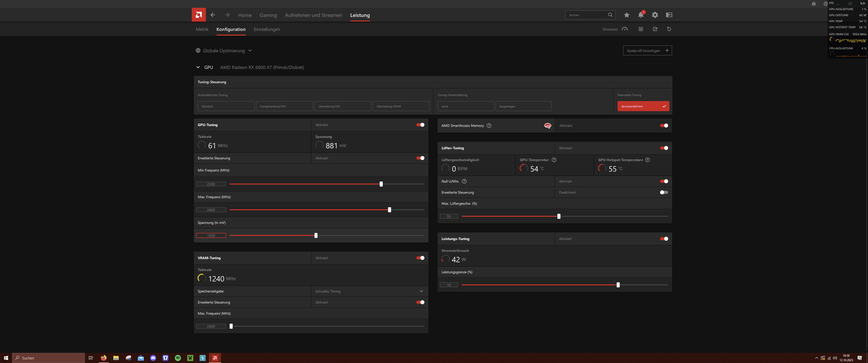Enable Lüfter-Tuning Erweiterte Steuerung toggle
Image resolution: width=868 pixels, height=363 pixels.
point(664,192)
